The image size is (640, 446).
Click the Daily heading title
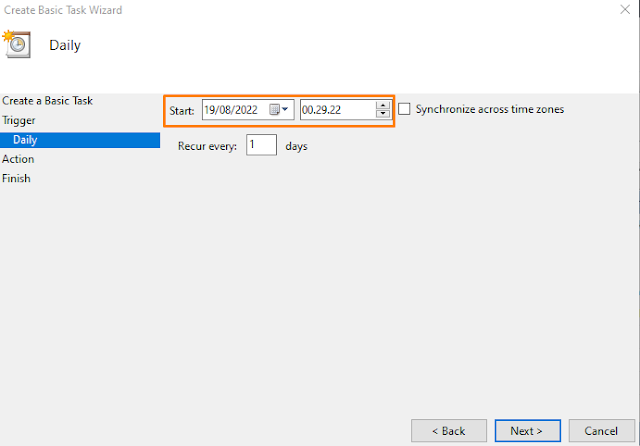point(65,45)
